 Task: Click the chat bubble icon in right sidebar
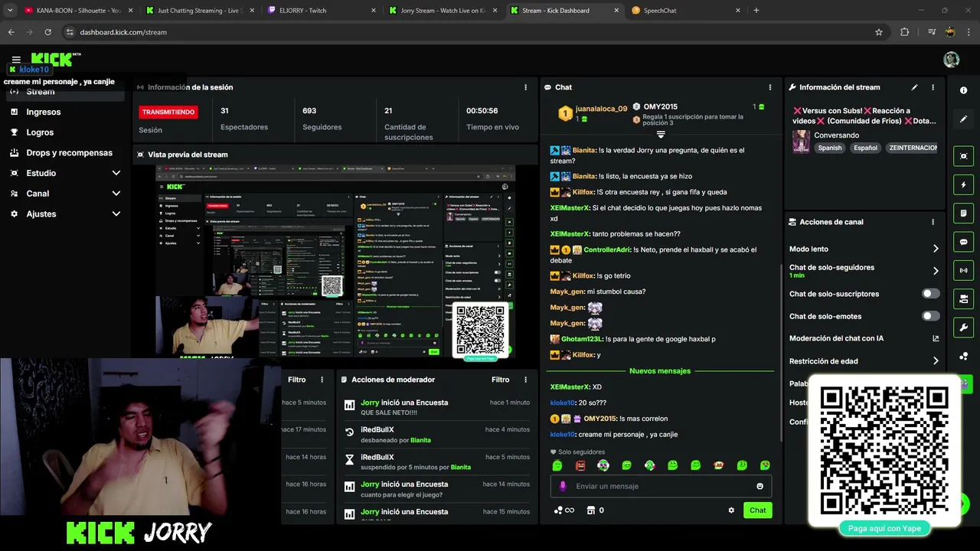[963, 242]
